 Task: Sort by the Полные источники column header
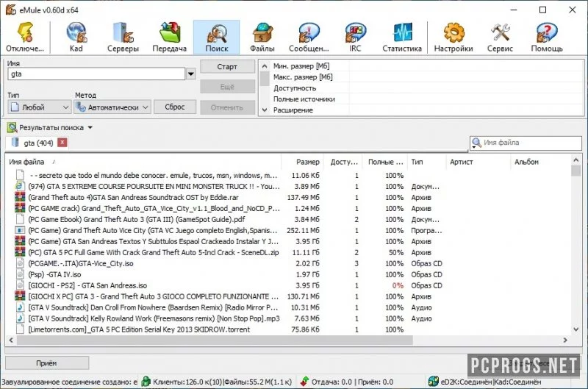[x=384, y=162]
